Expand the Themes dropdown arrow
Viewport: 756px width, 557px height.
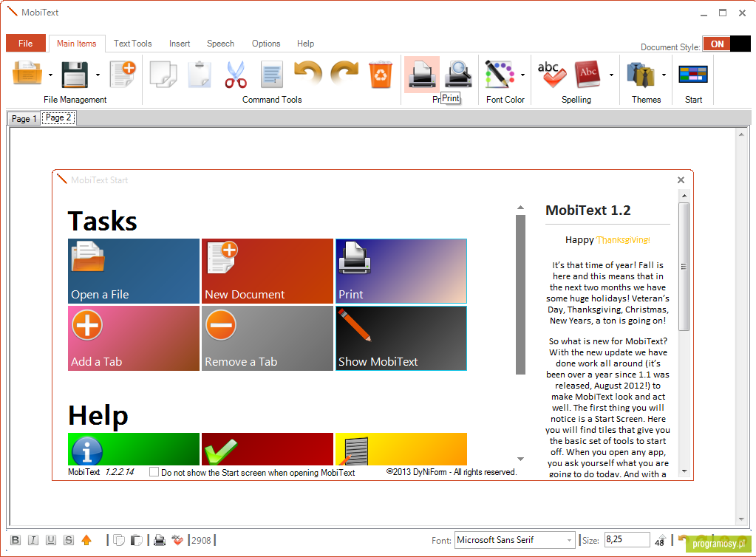(x=664, y=75)
